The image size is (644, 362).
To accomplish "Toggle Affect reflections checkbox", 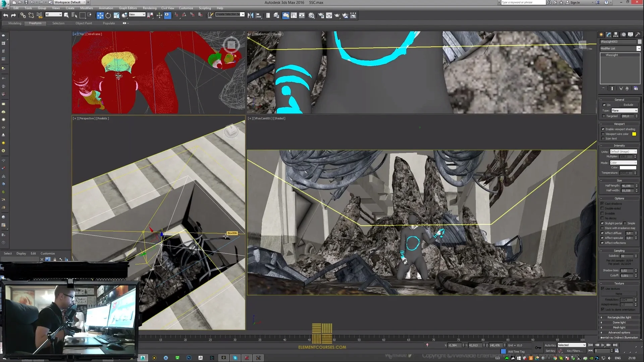I will [602, 243].
